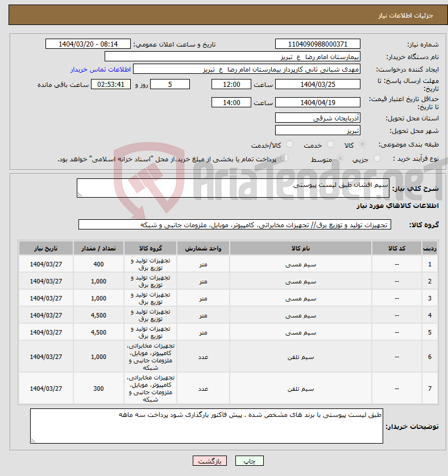Click unit عدد in row 6

tap(203, 357)
